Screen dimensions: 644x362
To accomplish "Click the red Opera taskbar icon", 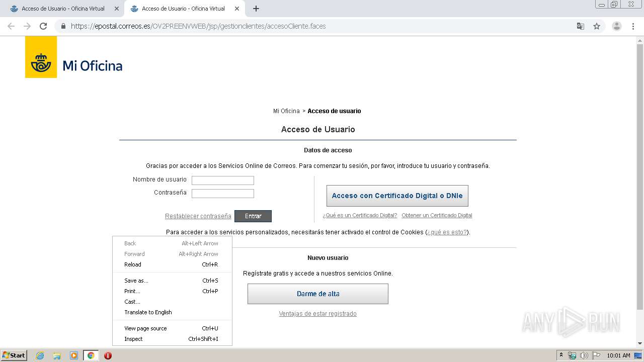I will [x=108, y=355].
